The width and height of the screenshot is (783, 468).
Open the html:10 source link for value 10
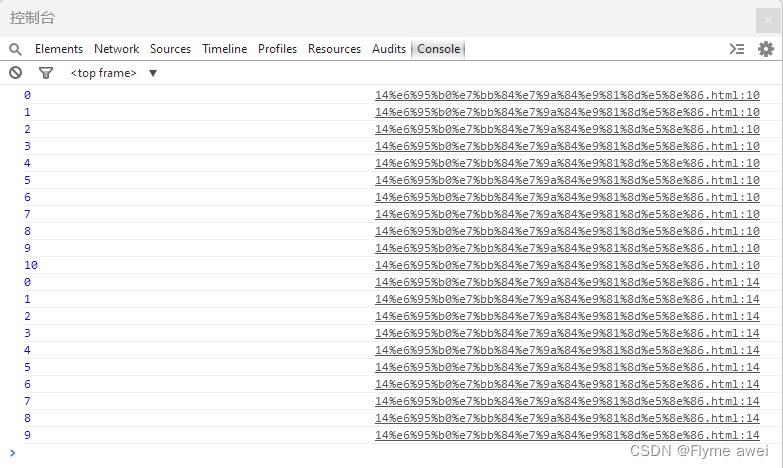pos(567,265)
